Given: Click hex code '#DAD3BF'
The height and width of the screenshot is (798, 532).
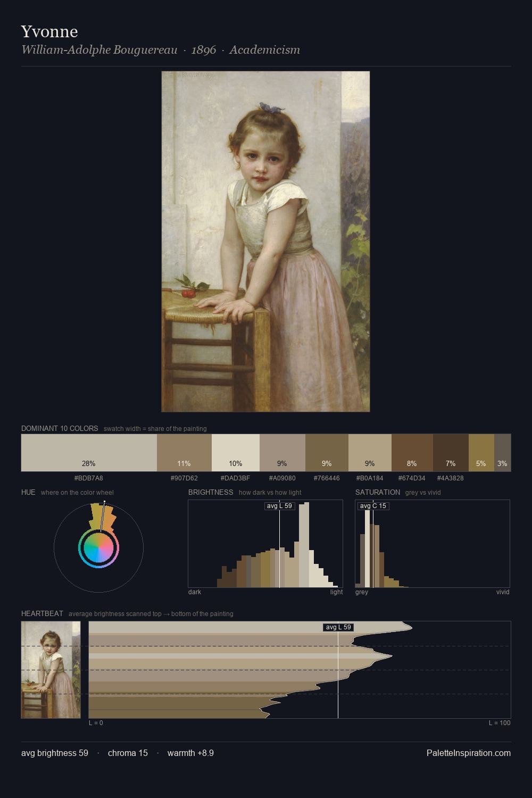Looking at the screenshot, I should [236, 478].
